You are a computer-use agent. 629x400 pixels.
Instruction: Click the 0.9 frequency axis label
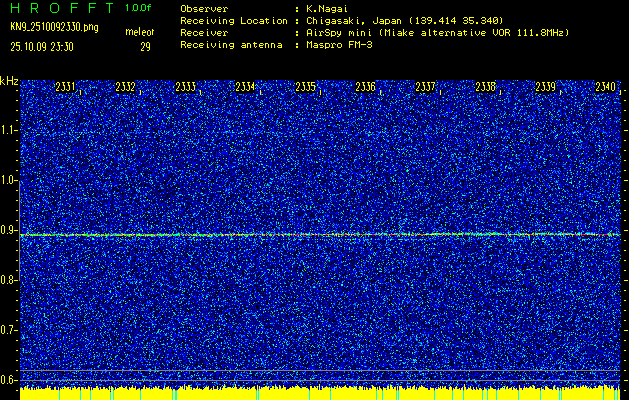(9, 230)
